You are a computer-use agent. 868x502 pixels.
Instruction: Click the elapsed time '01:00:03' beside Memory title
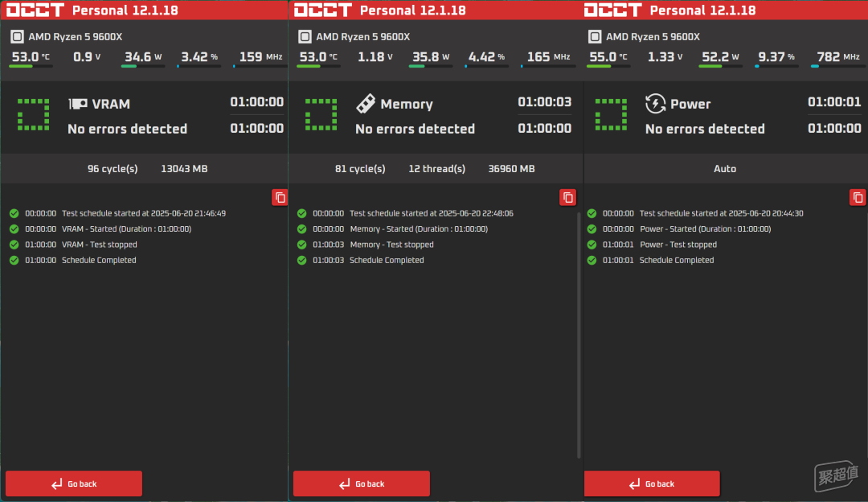(545, 102)
